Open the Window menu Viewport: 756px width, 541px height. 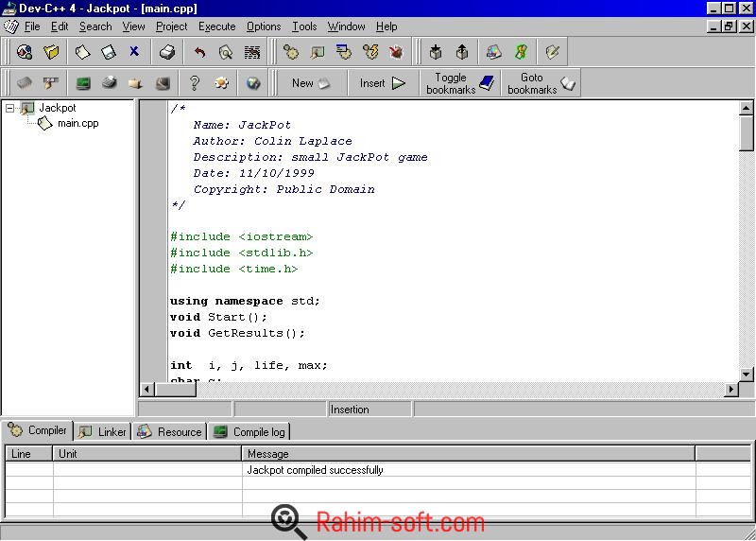pyautogui.click(x=346, y=26)
